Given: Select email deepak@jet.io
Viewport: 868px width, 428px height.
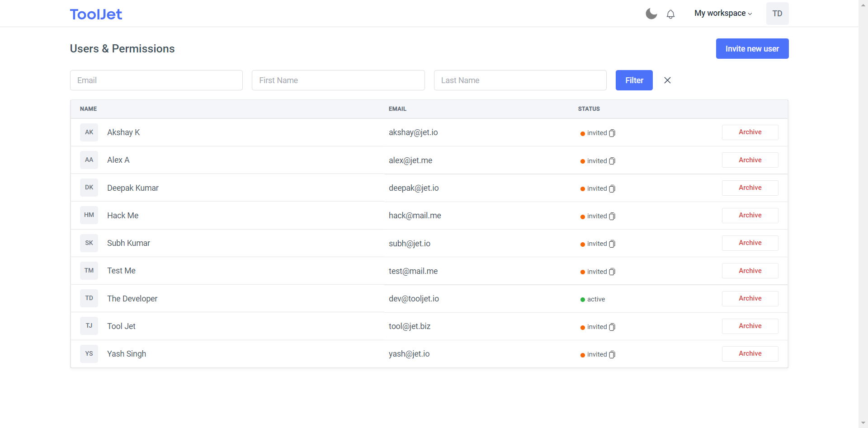Looking at the screenshot, I should pos(414,188).
